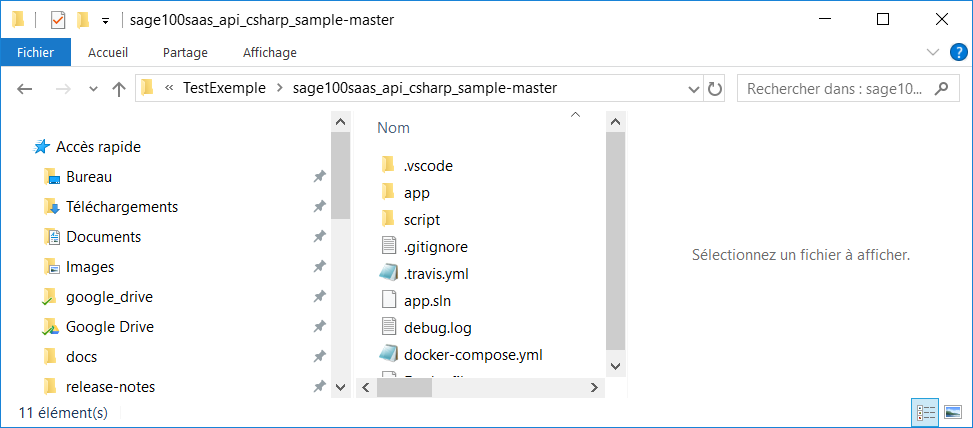
Task: Click the folder icon in title bar
Action: point(19,20)
